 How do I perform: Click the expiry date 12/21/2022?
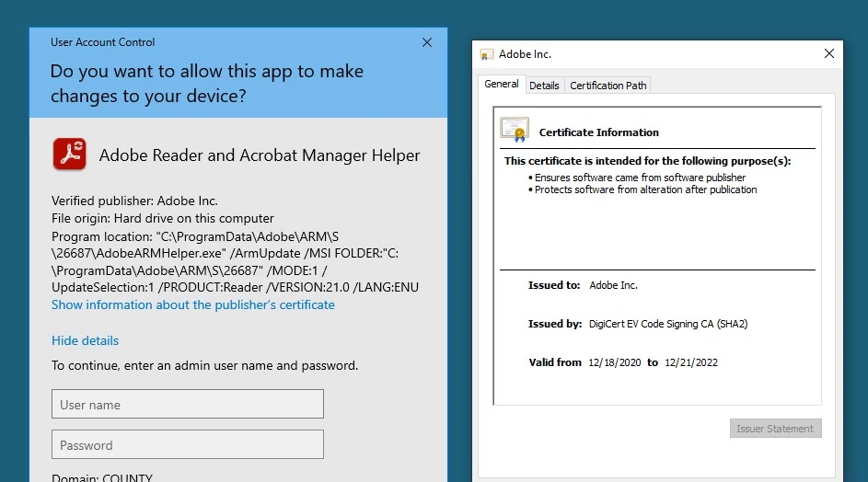click(x=691, y=362)
